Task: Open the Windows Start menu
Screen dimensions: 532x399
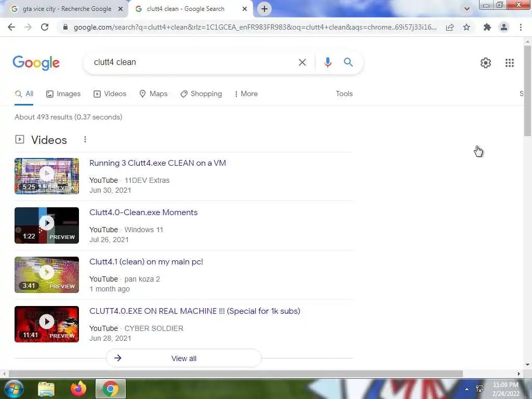Action: tap(13, 389)
